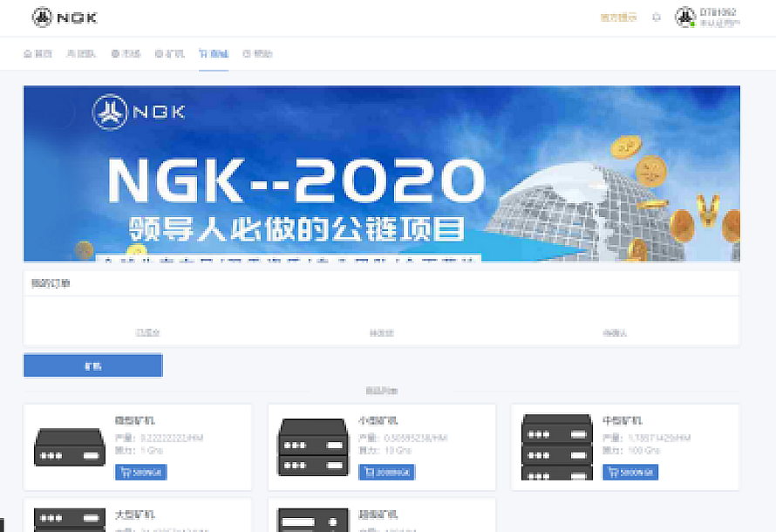Click the NGK--2020 promotional banner
The image size is (776, 532).
[x=382, y=174]
